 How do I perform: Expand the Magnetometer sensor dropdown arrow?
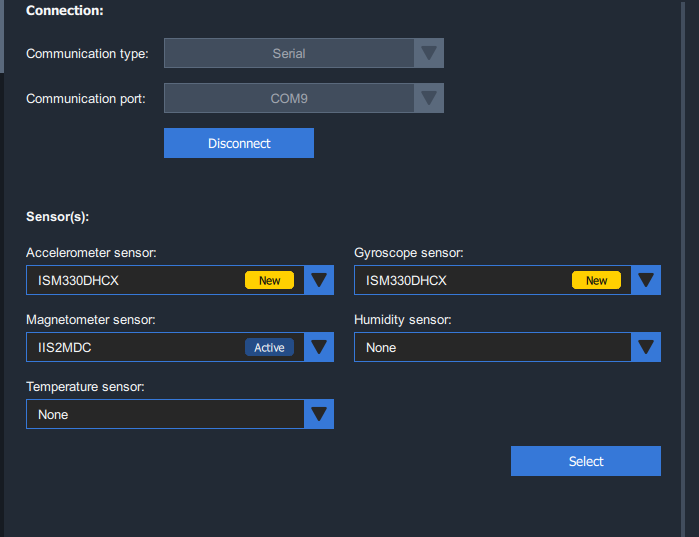coord(319,347)
